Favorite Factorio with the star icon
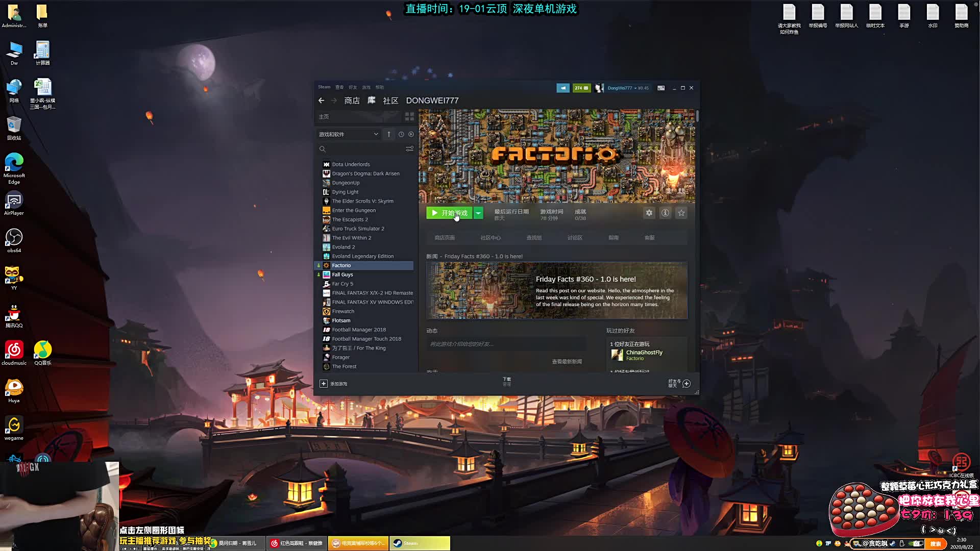The image size is (980, 551). coord(681,213)
